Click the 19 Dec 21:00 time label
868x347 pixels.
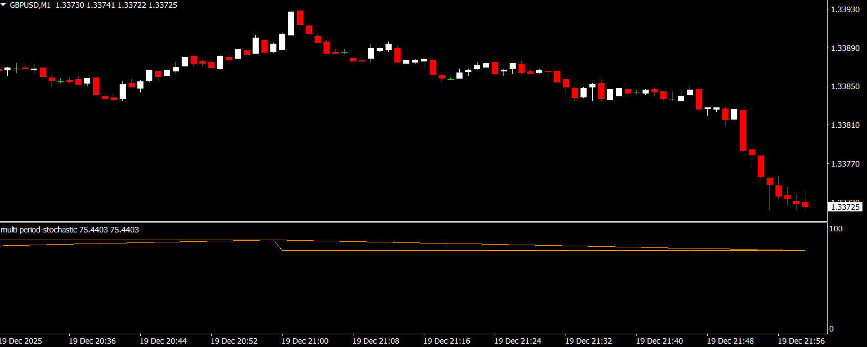pos(305,340)
